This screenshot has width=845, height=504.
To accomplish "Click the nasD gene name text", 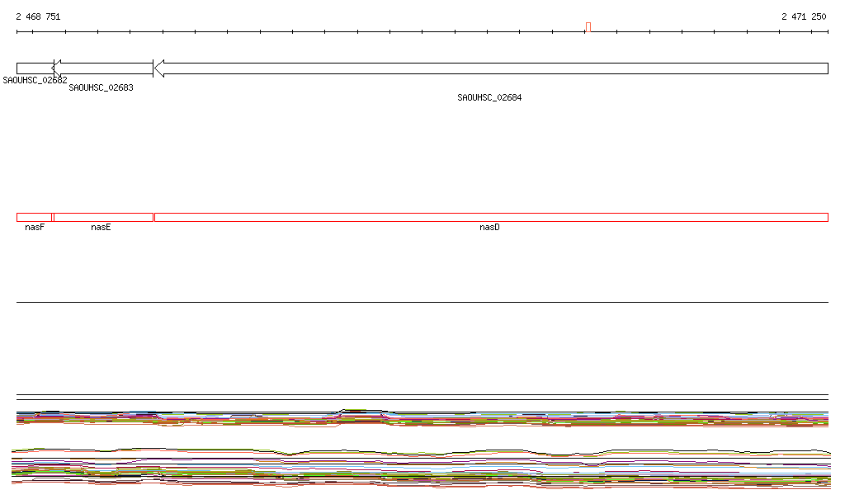I will click(489, 227).
